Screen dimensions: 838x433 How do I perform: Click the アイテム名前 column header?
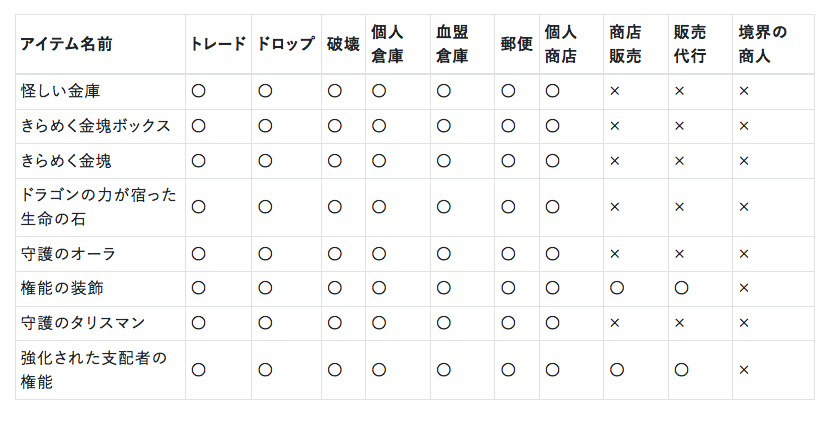coord(66,44)
